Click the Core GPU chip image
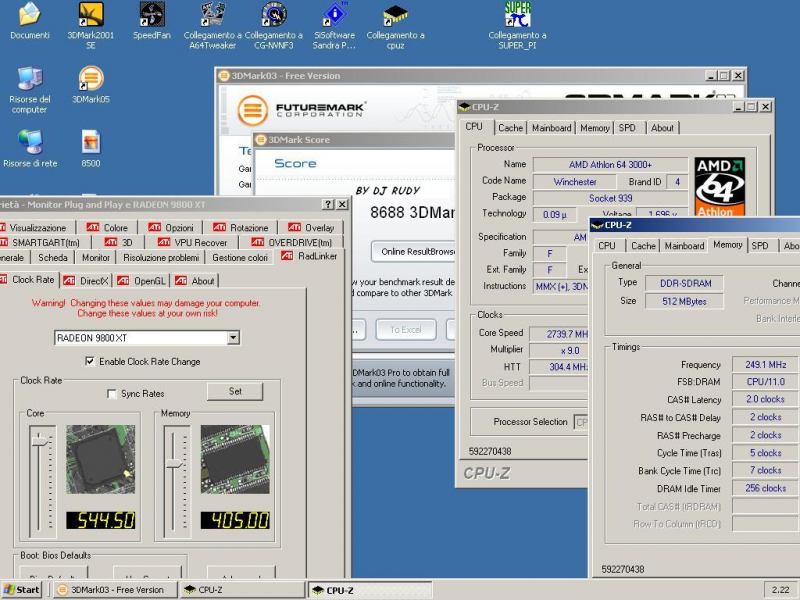This screenshot has height=600, width=800. coord(101,459)
